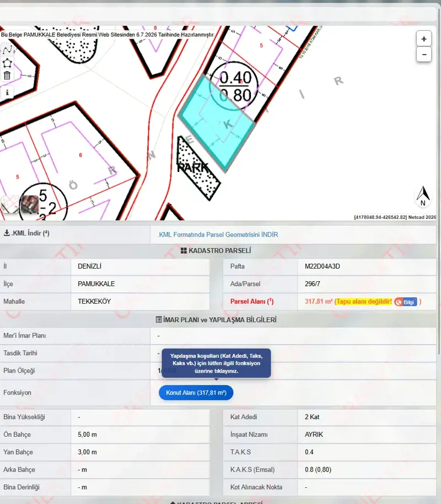Viewport: 441px width, 504px height.
Task: Click the yapılaşma koşulları tooltip bubble
Action: pyautogui.click(x=216, y=363)
